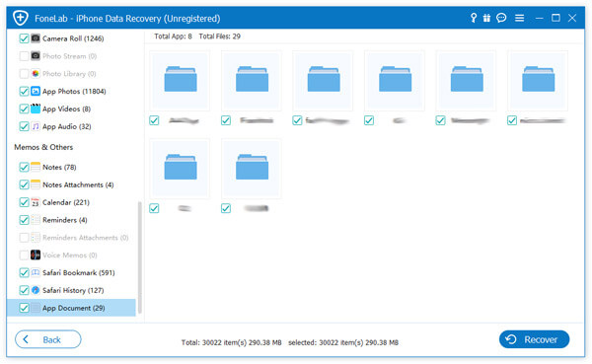Image resolution: width=592 pixels, height=364 pixels.
Task: Select the Notes (78) category
Action: [59, 167]
